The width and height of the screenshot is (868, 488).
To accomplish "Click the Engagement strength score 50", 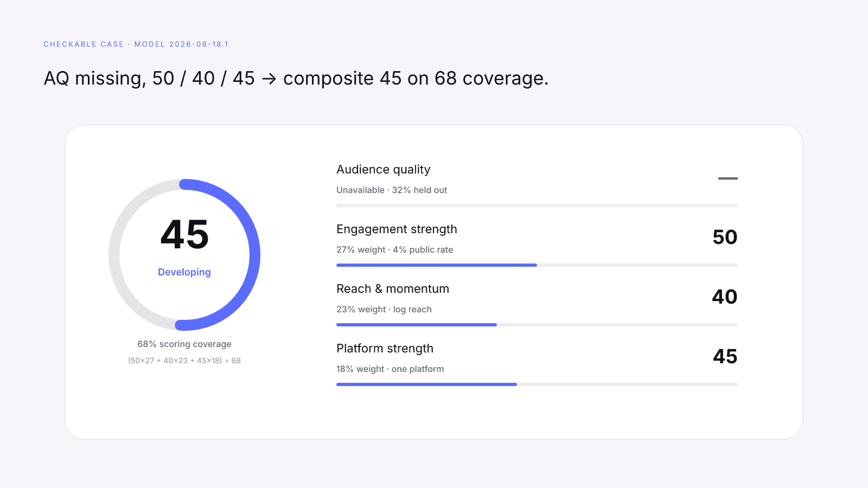I will click(725, 237).
